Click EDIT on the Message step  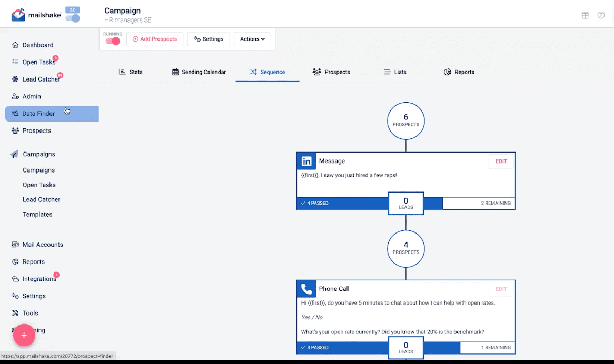pos(501,161)
